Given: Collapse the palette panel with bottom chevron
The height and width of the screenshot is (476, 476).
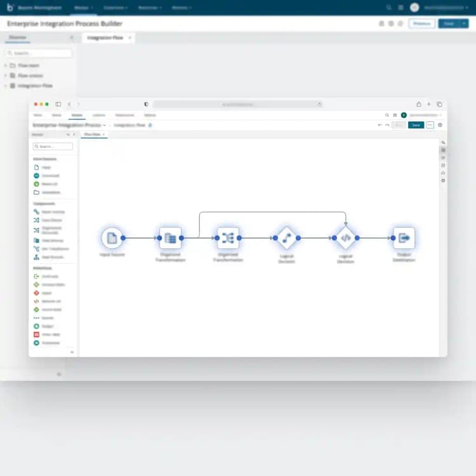Looking at the screenshot, I should point(72,352).
